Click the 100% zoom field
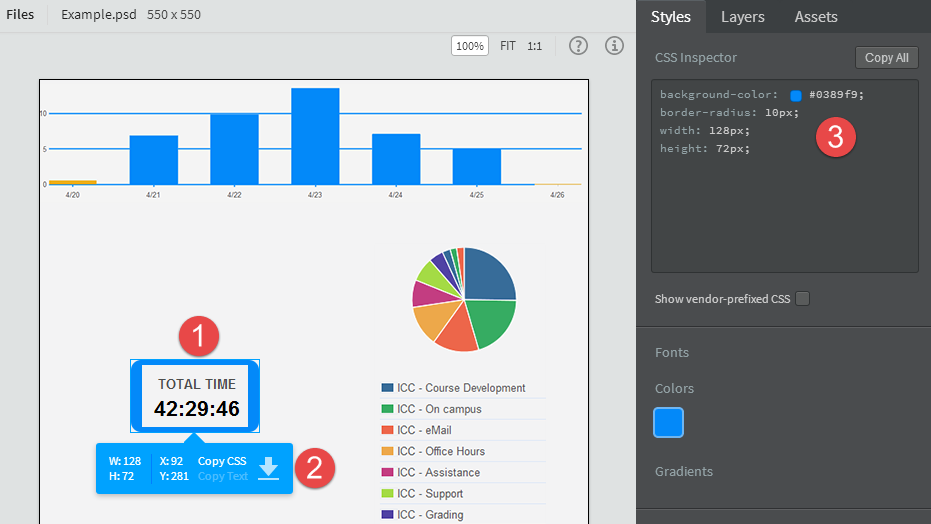 [470, 46]
